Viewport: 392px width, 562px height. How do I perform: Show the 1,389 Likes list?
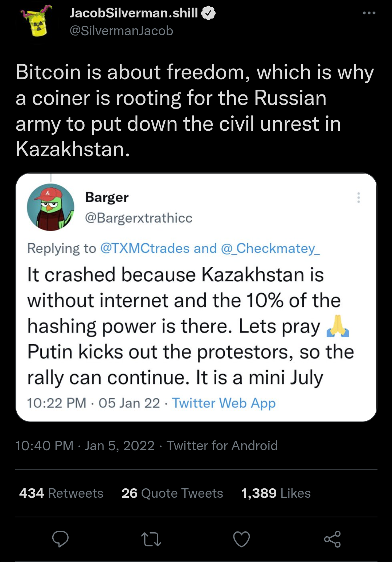click(276, 493)
